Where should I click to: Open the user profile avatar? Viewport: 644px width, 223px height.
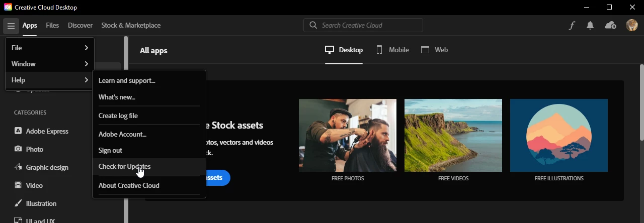pos(631,25)
